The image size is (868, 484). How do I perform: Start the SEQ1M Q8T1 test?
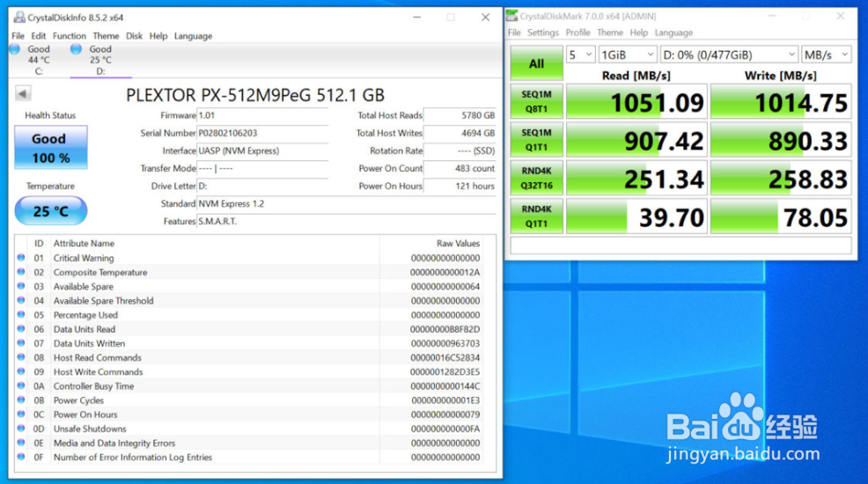click(x=536, y=101)
